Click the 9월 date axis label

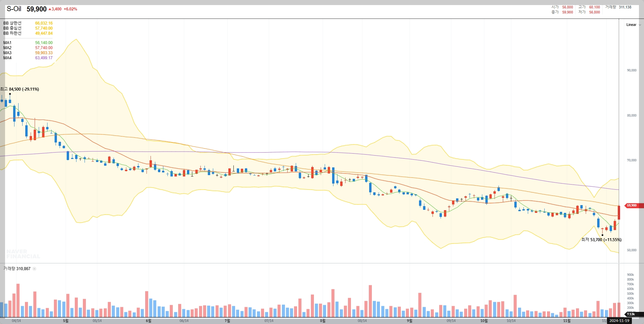pyautogui.click(x=410, y=321)
